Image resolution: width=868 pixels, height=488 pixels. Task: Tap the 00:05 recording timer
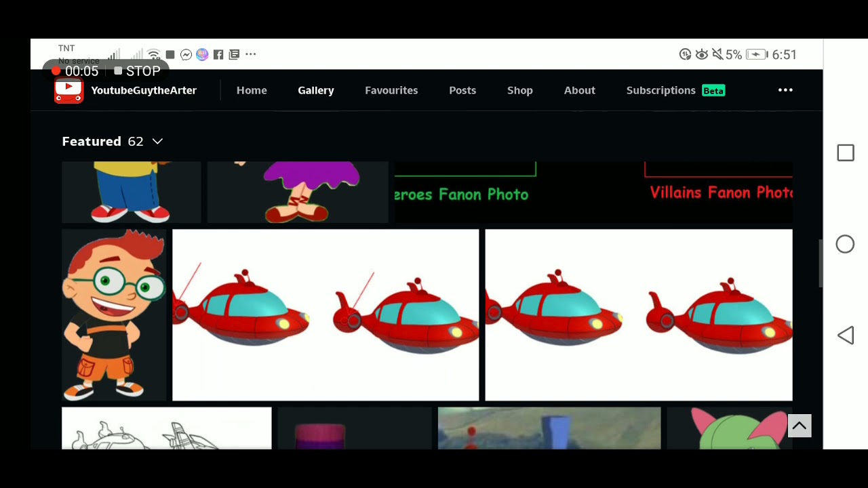click(x=82, y=71)
